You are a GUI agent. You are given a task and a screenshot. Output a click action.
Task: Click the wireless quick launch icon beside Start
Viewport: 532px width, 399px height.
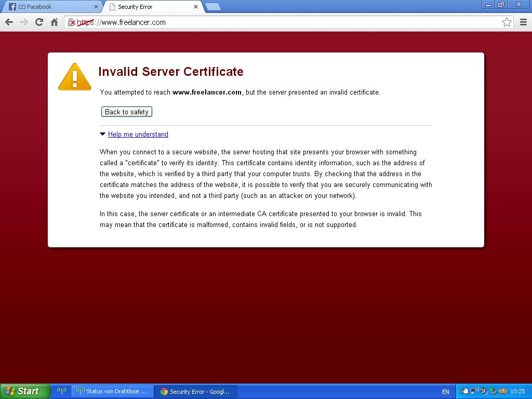62,391
